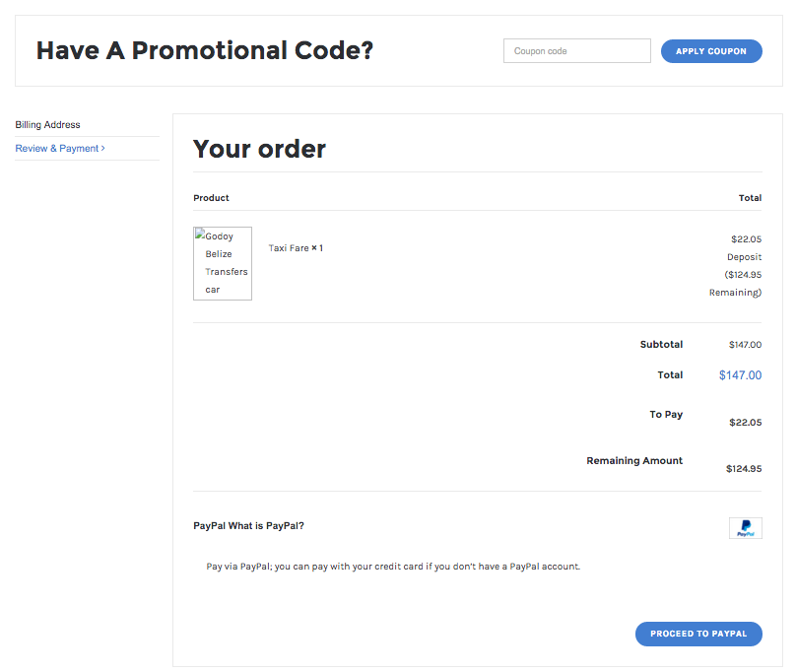Screen dimensions: 796x672
Task: Click the $124.95 Remaining Amount value
Action: tap(744, 468)
